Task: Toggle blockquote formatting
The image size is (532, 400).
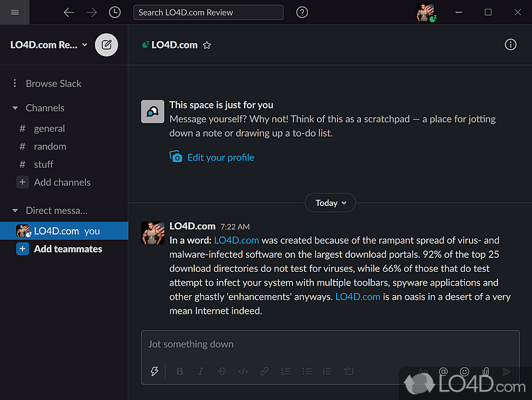Action: pyautogui.click(x=327, y=371)
